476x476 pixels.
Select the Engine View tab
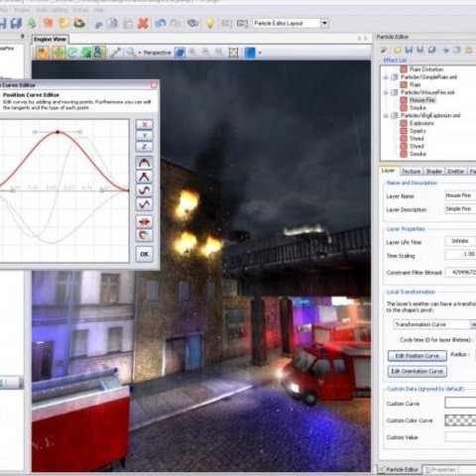click(51, 39)
